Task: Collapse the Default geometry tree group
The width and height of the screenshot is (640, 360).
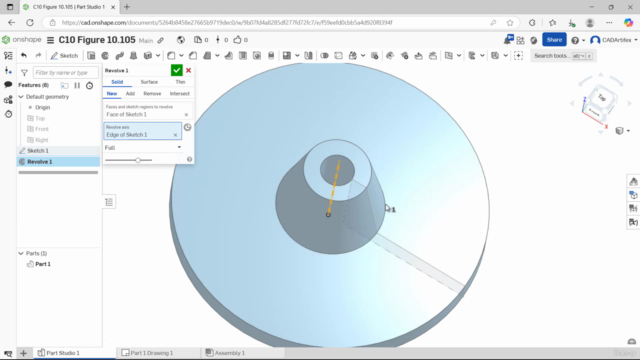Action: click(21, 97)
